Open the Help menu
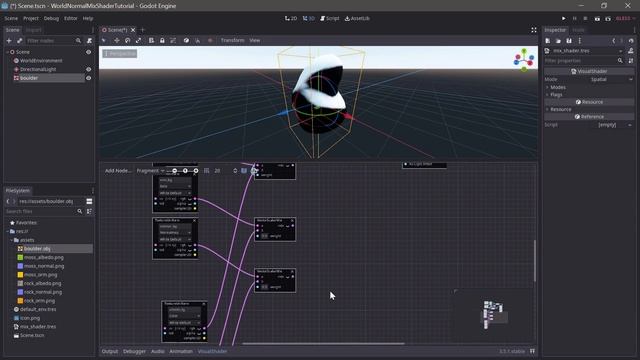The image size is (640, 360). pos(88,18)
